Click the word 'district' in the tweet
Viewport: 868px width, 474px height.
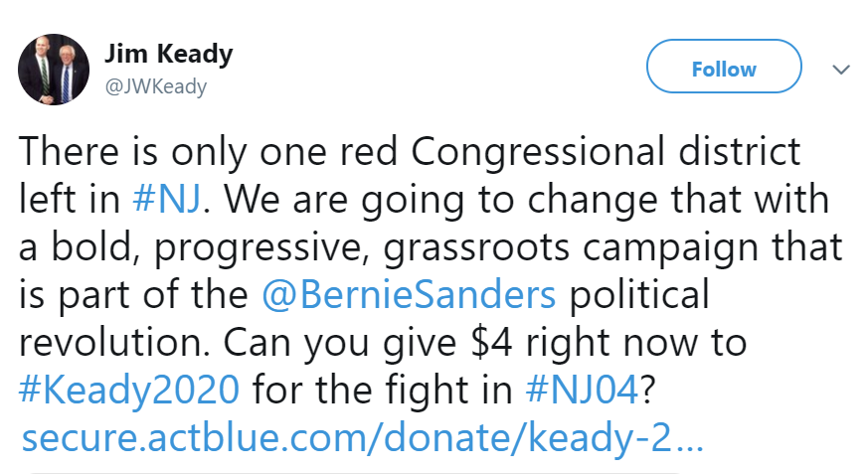735,154
